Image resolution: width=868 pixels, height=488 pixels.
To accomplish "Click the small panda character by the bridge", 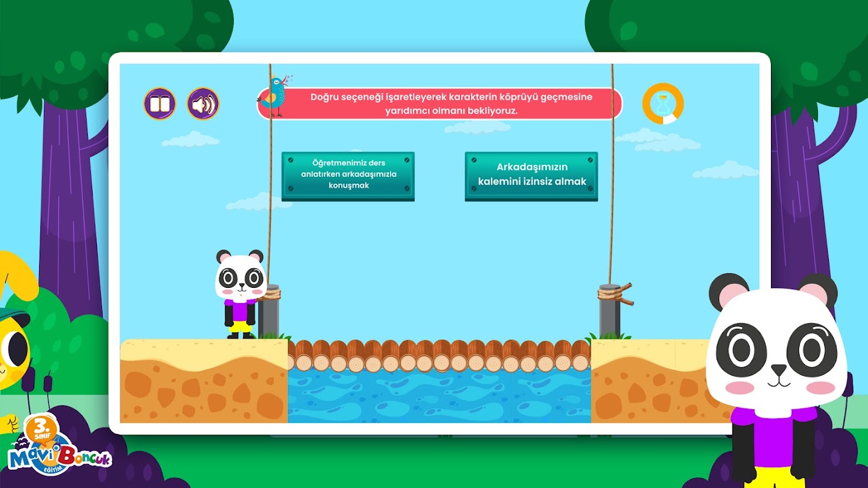I will coord(240,294).
